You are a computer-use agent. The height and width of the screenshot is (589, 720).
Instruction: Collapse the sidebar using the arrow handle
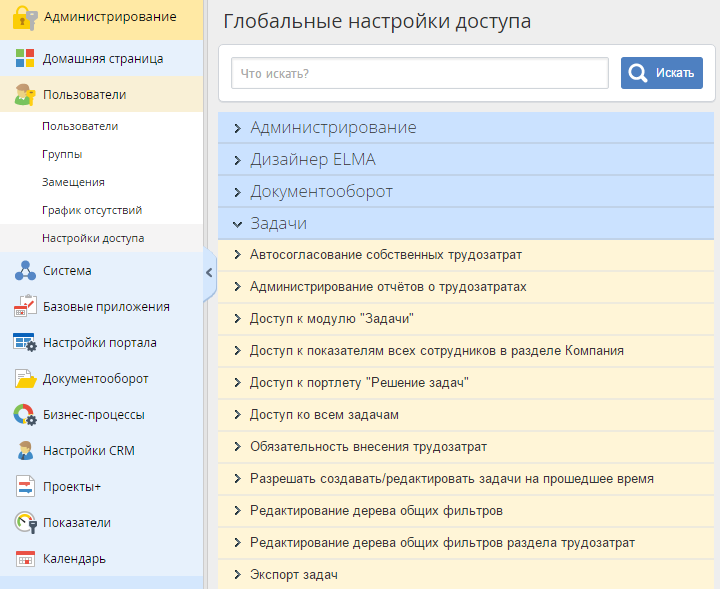pos(209,272)
